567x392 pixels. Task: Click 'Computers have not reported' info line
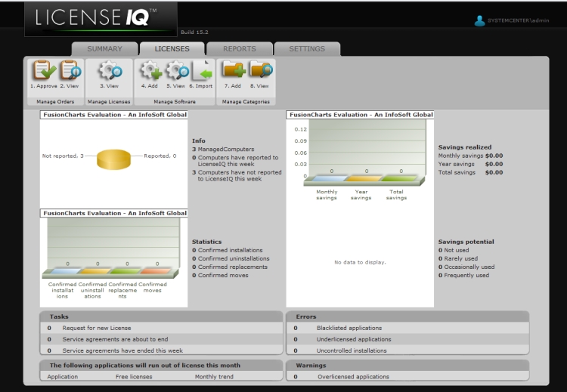(x=237, y=175)
